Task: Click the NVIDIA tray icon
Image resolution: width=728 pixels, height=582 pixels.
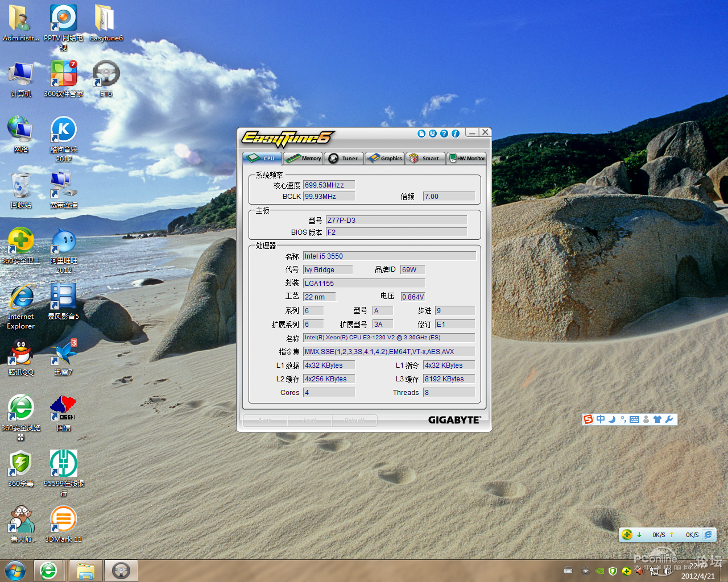Action: pyautogui.click(x=599, y=571)
